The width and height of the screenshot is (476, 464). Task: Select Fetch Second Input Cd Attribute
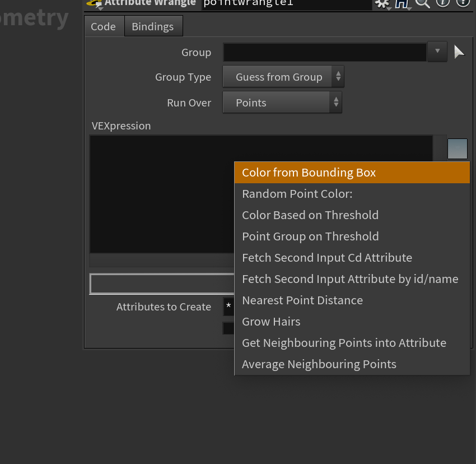pyautogui.click(x=352, y=258)
